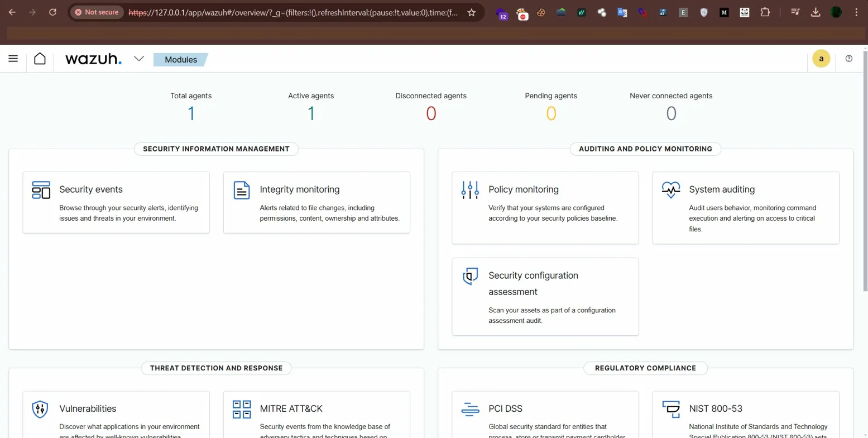Open the hamburger navigation menu
868x438 pixels.
tap(13, 58)
